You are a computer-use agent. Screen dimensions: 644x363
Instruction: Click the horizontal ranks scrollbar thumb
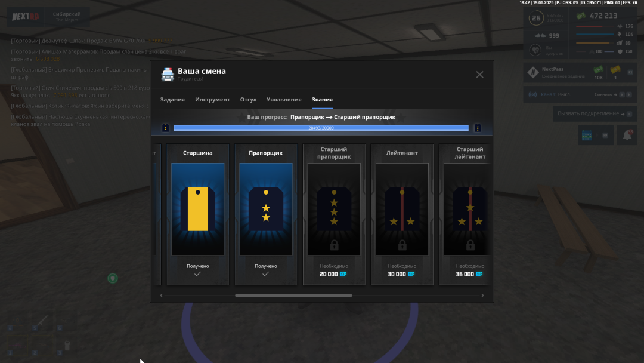[293, 295]
